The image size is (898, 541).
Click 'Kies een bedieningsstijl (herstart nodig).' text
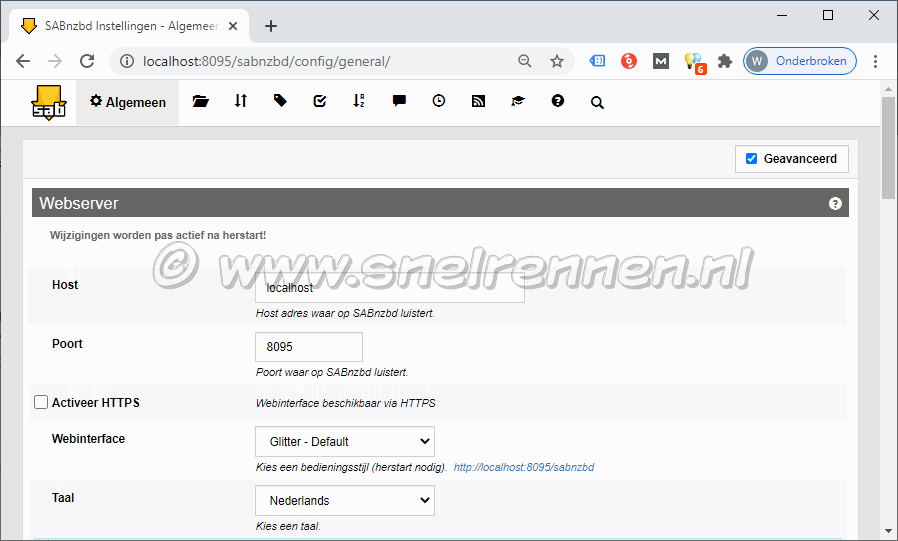351,467
